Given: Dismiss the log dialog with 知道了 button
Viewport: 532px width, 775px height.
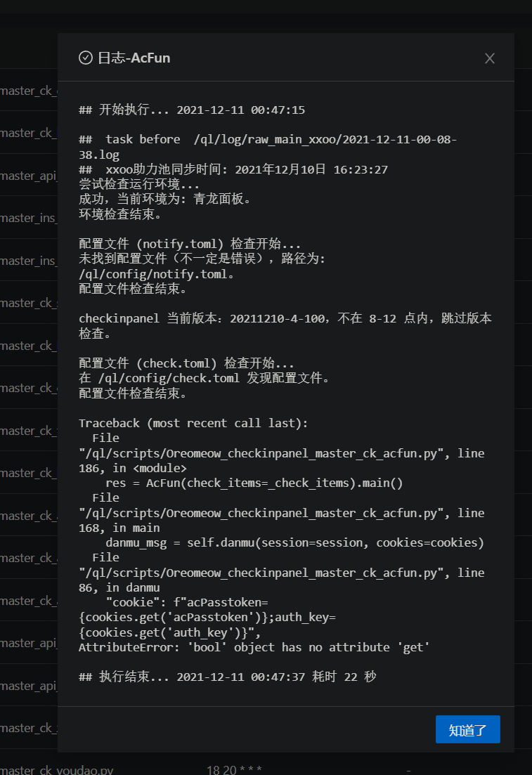Looking at the screenshot, I should point(467,729).
